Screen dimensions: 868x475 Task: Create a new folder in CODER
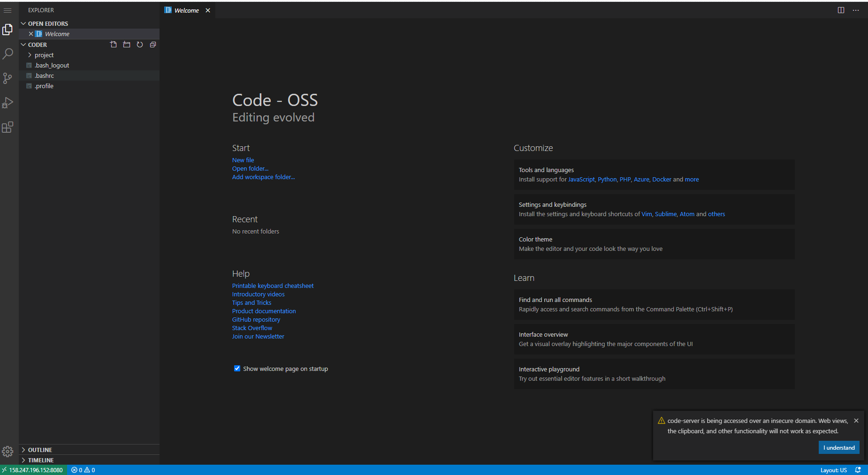[x=127, y=45]
